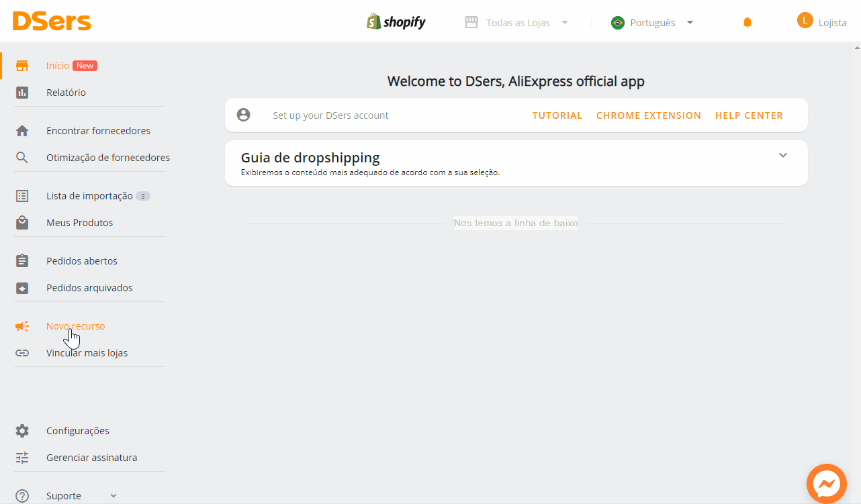Click the CHROME EXTENSION link
The height and width of the screenshot is (504, 861).
click(x=649, y=115)
